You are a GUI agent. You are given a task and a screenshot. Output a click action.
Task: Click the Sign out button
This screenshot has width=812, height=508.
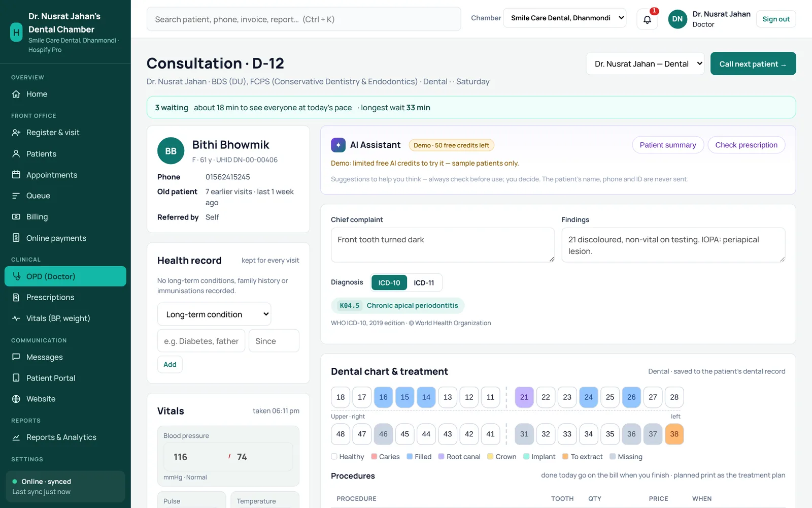coord(776,19)
